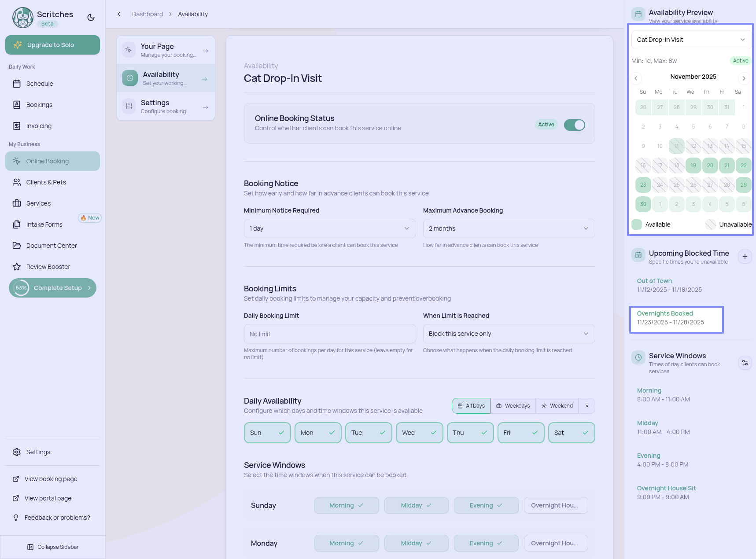Expand Maximum Advance Booking dropdown
Screen dimensions: 756x559
point(509,228)
